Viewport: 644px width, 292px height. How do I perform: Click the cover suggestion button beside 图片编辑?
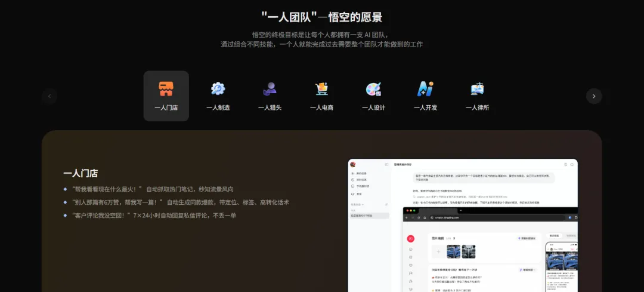[x=527, y=238]
